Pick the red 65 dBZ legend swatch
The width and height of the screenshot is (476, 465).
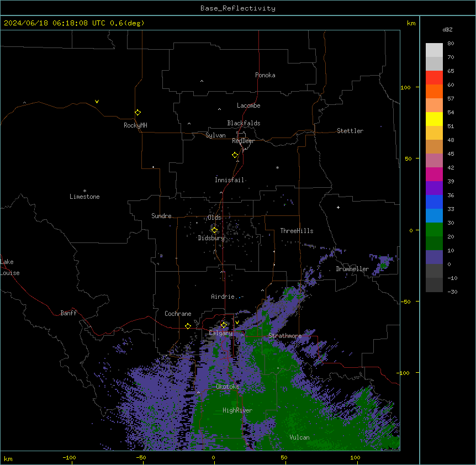pos(434,77)
